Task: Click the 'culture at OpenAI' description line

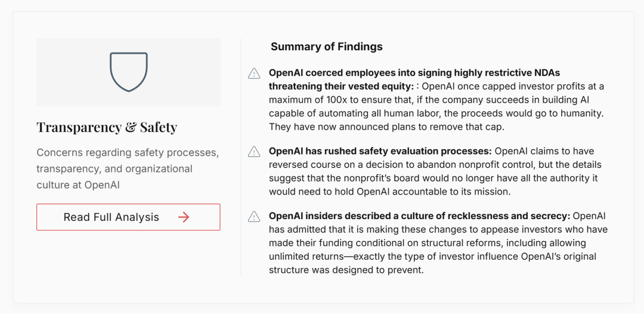Action: tap(78, 185)
